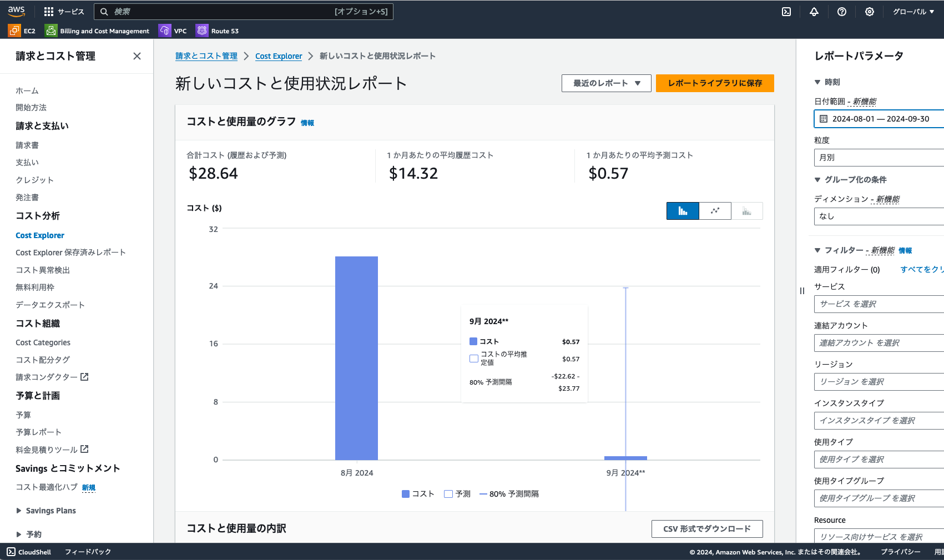
Task: Toggle コスト legend in chart
Action: pyautogui.click(x=418, y=494)
